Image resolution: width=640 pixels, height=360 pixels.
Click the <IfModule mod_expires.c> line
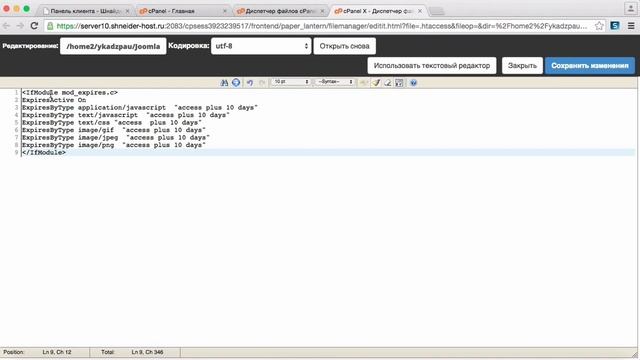(x=70, y=93)
